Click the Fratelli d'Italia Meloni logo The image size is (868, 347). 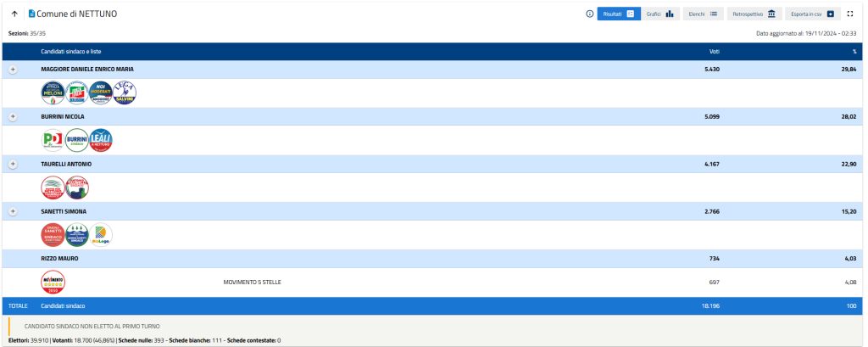53,92
